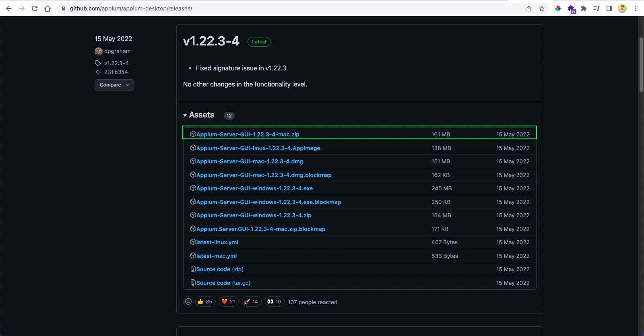
Task: Click the share page icon in address bar
Action: coord(529,8)
